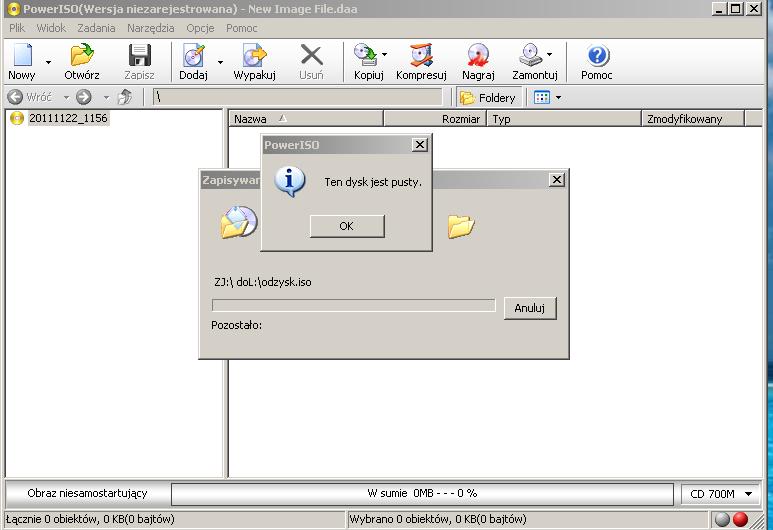This screenshot has width=773, height=530.
Task: Click the forward navigation arrow icon
Action: click(x=84, y=97)
